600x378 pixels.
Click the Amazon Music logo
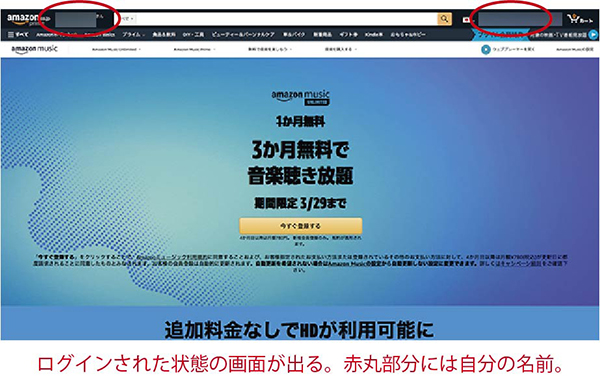(x=34, y=49)
